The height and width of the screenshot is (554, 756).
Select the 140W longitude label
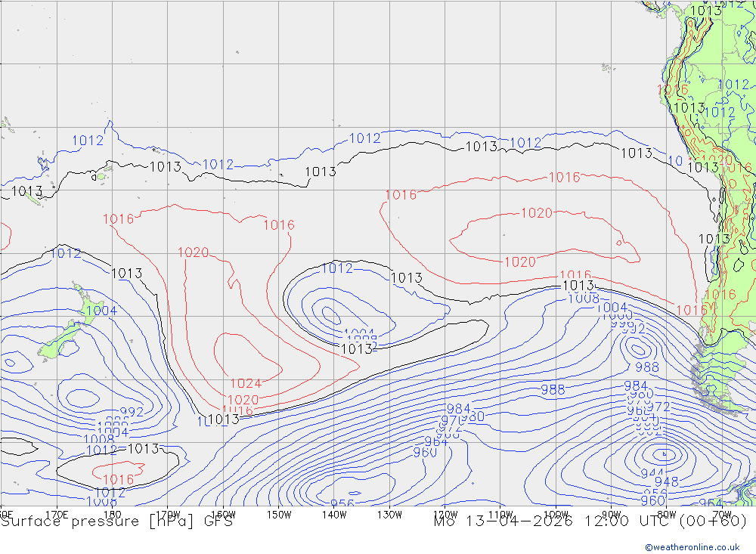coord(334,515)
